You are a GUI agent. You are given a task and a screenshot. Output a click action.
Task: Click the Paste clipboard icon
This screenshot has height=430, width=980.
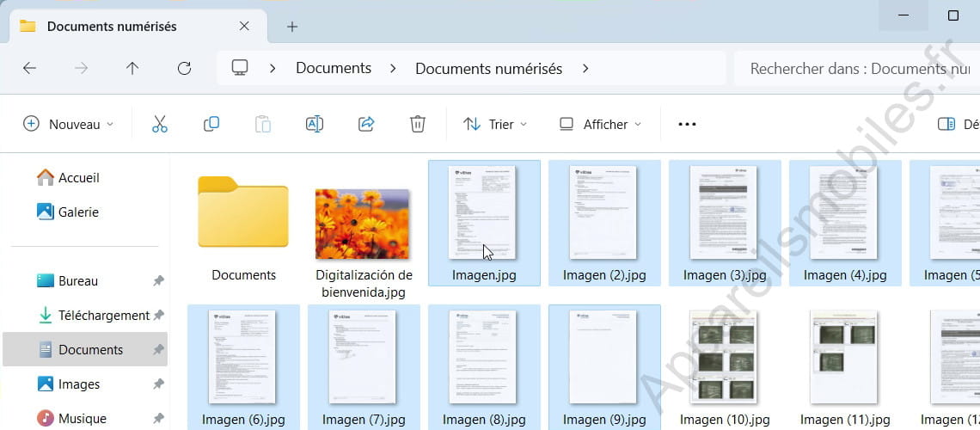(262, 124)
